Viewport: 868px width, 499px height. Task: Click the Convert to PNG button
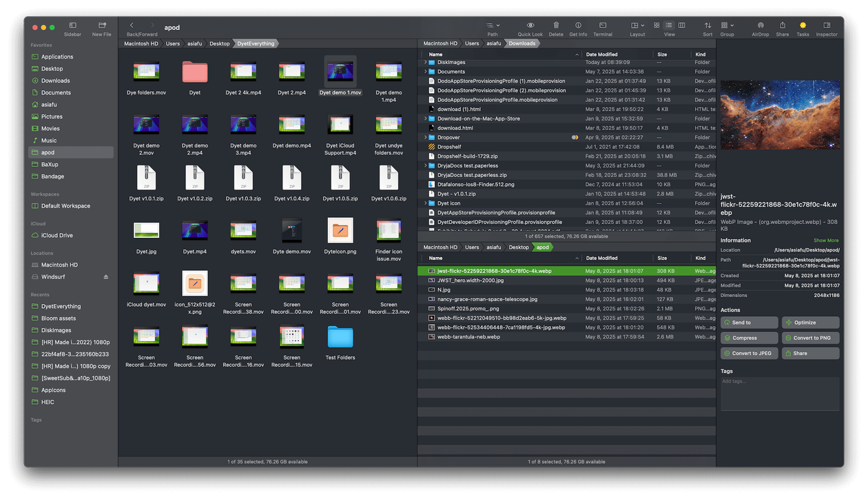[811, 338]
